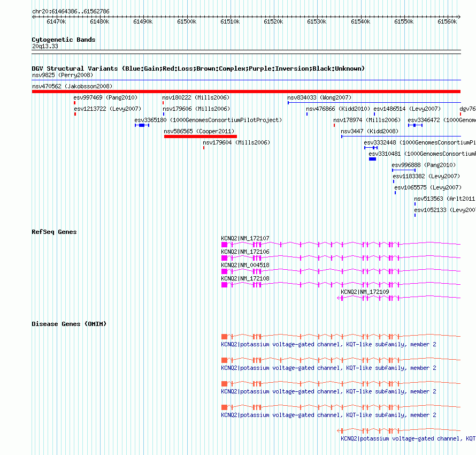Open variant esv1213722 (Levy2007)
Screen dimensions: 476x455
click(x=108, y=109)
